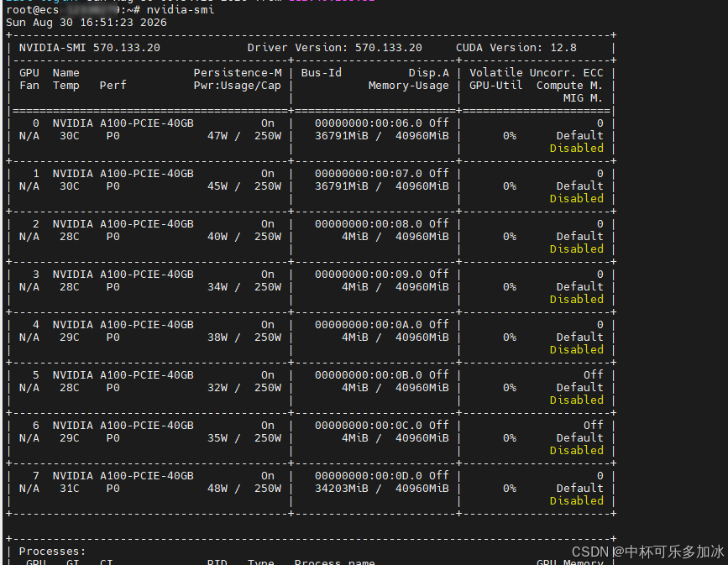Click the 34W power usage value
Image resolution: width=728 pixels, height=565 pixels.
pos(217,287)
